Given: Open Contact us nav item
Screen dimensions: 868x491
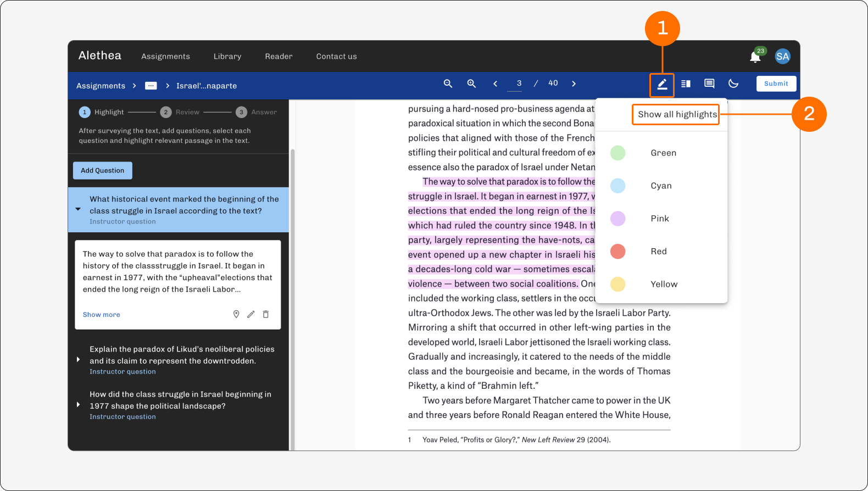Looking at the screenshot, I should [x=336, y=56].
